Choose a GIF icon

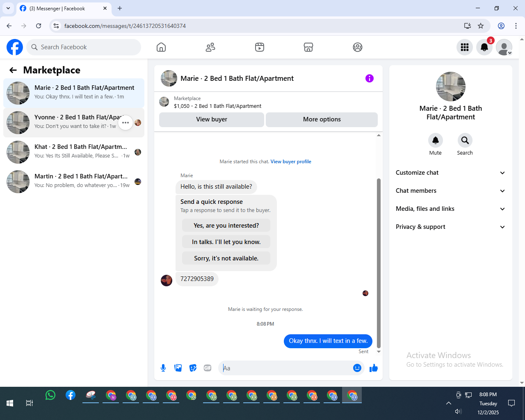[208, 368]
